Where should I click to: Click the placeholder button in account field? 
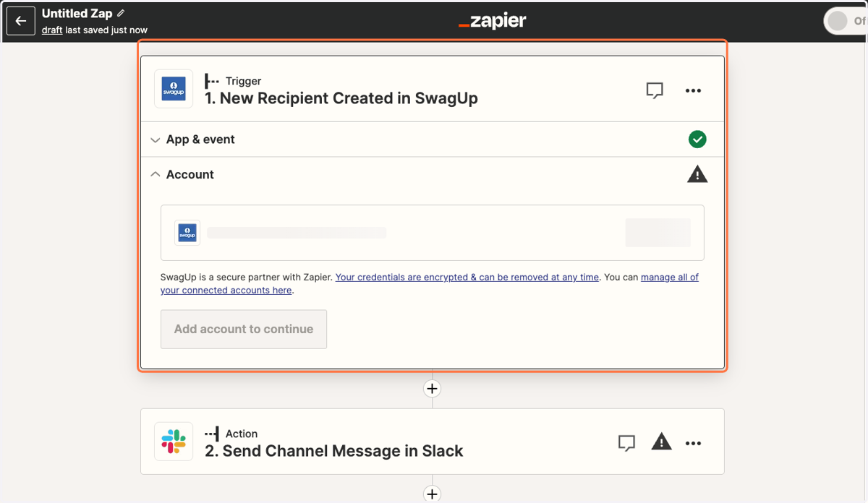click(658, 233)
